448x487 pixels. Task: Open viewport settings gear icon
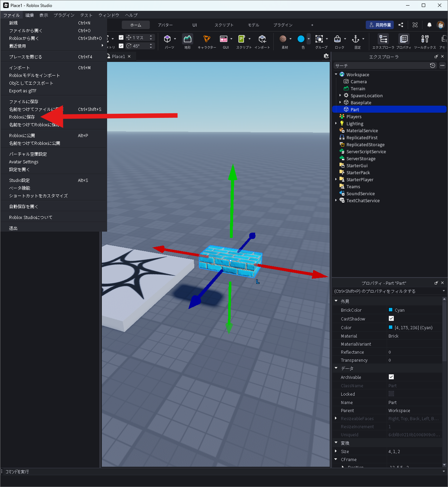pyautogui.click(x=326, y=56)
